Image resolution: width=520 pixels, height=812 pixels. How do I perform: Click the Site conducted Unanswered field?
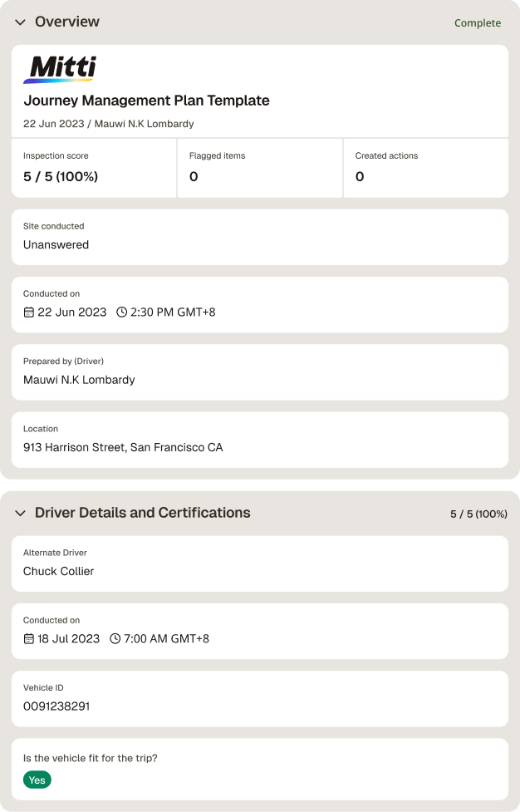tap(260, 237)
